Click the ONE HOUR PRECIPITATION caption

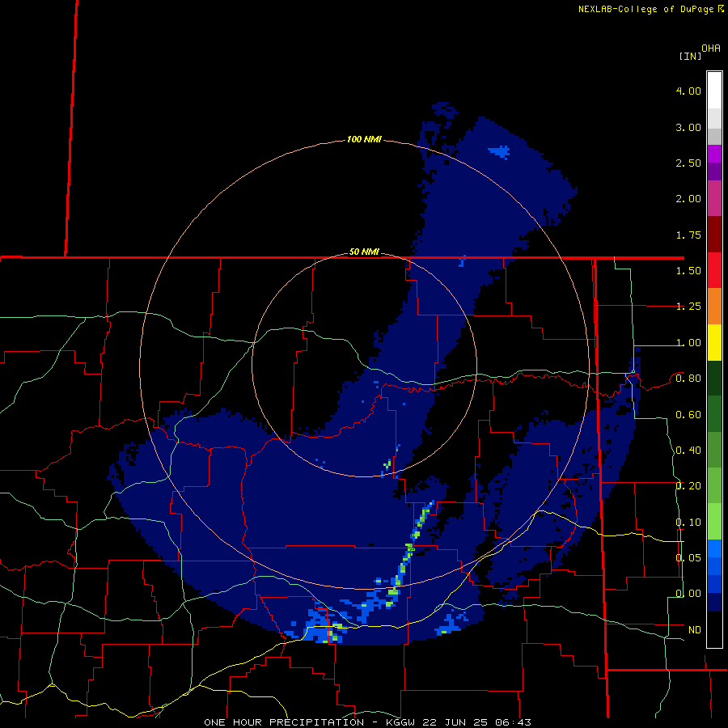point(284,722)
